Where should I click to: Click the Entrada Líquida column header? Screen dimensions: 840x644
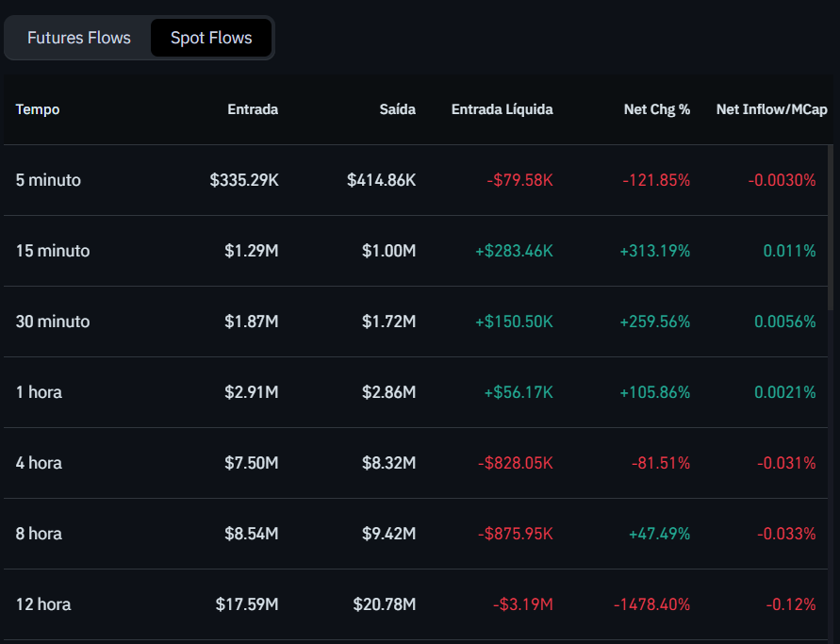pos(502,109)
